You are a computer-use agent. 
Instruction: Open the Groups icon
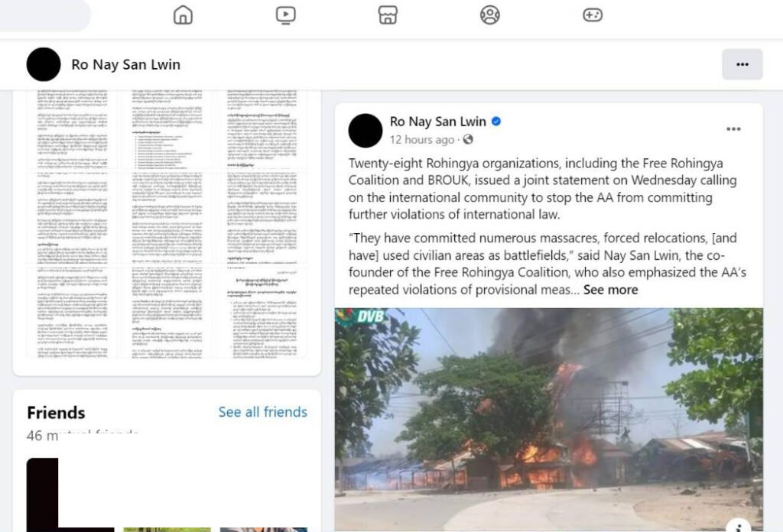click(x=490, y=15)
